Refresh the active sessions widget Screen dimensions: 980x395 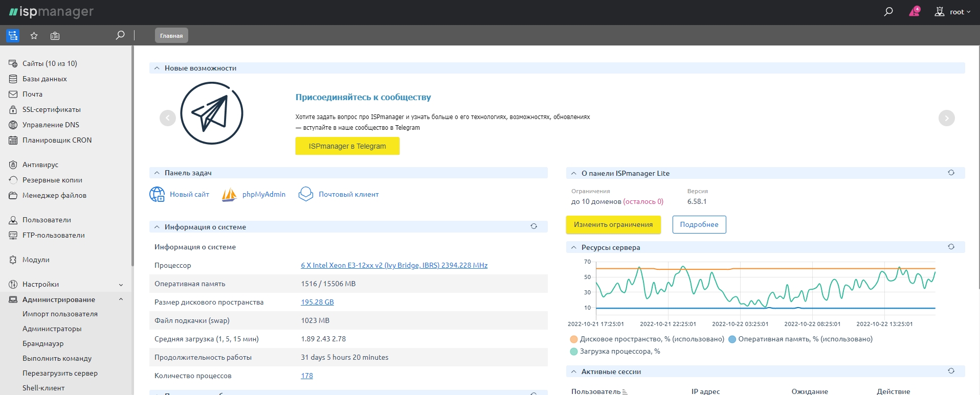[x=951, y=371]
